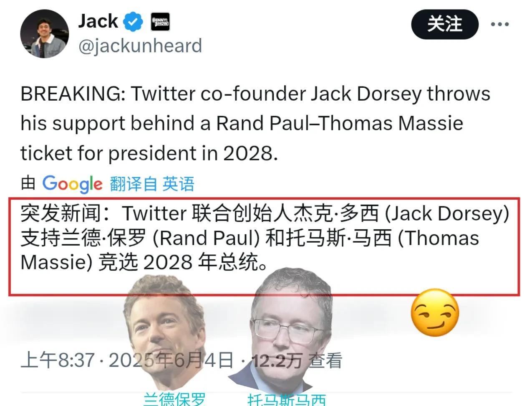Click the Benny Show affiliate badge
The width and height of the screenshot is (532, 406).
(160, 22)
